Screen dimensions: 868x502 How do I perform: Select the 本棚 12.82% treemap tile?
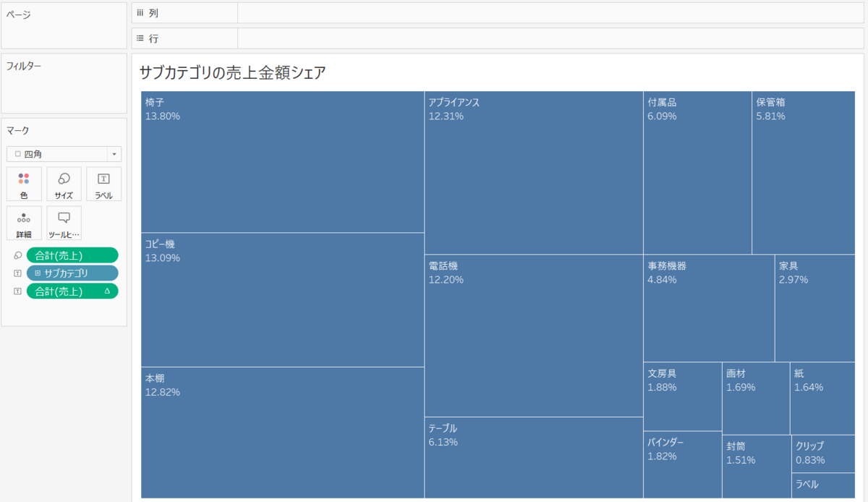point(282,433)
